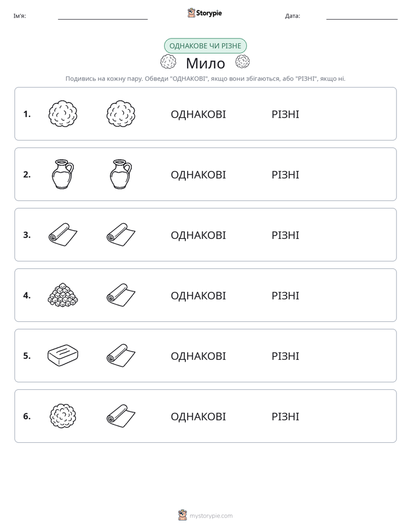The image size is (411, 532).
Task: Select ОДНАКОВІ in row 2
Action: [198, 174]
